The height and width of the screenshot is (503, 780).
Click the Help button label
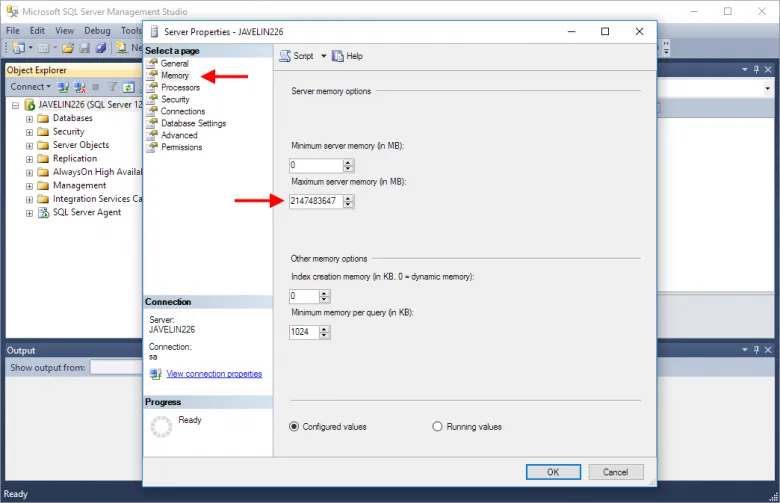coord(355,56)
